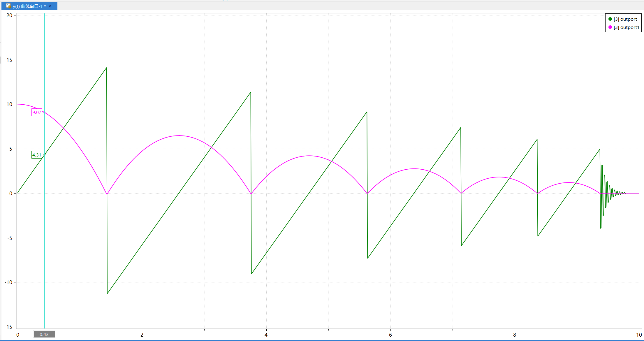Click the curve window tab icon
The height and width of the screenshot is (341, 644).
click(9, 6)
